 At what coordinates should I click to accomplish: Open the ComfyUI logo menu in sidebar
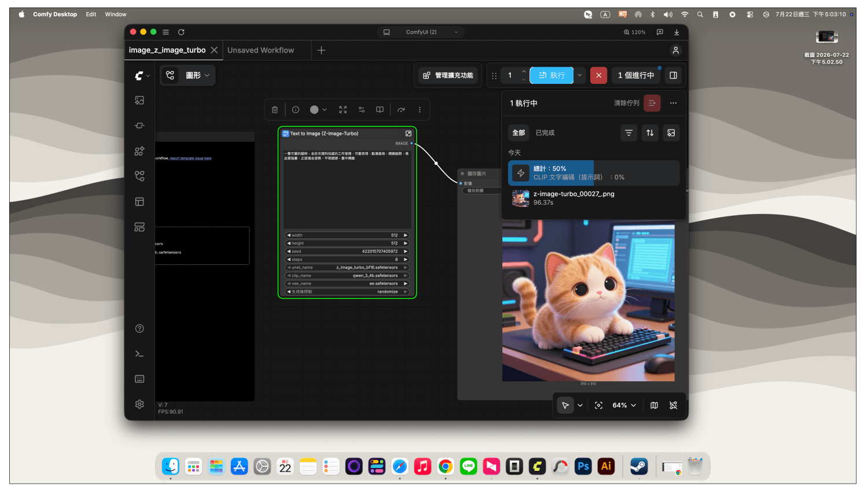pos(142,75)
